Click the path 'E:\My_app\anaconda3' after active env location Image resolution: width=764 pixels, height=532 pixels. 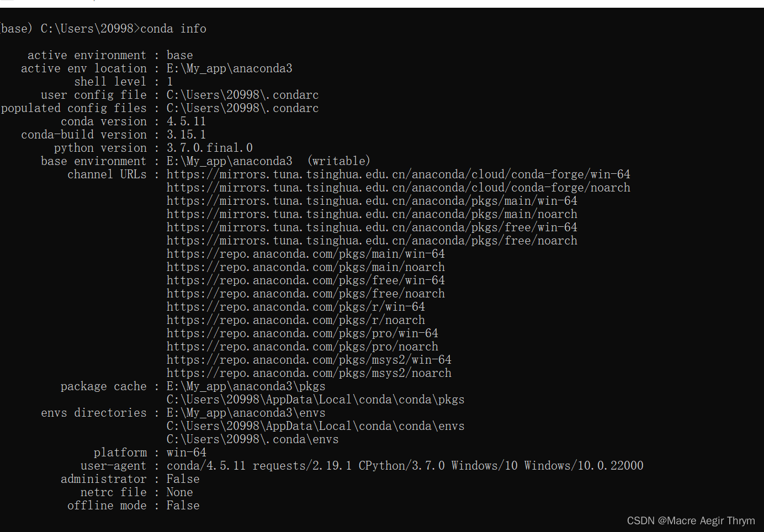pyautogui.click(x=230, y=68)
